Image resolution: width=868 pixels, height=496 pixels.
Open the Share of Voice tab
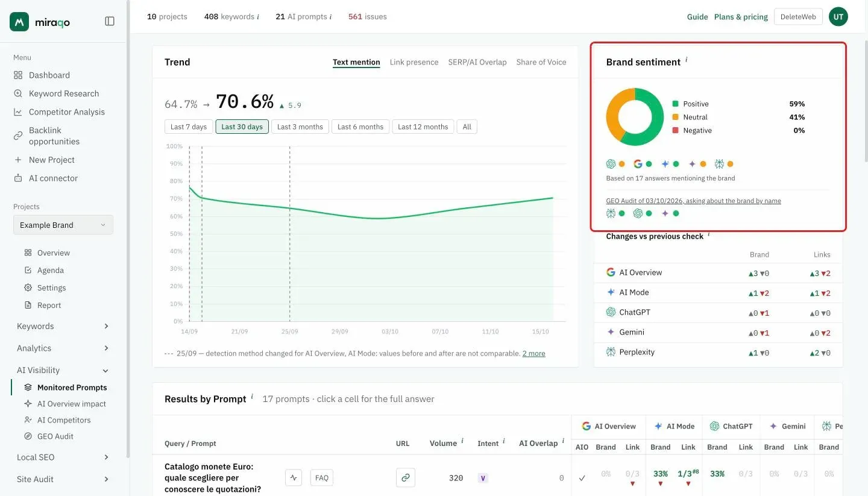point(541,62)
